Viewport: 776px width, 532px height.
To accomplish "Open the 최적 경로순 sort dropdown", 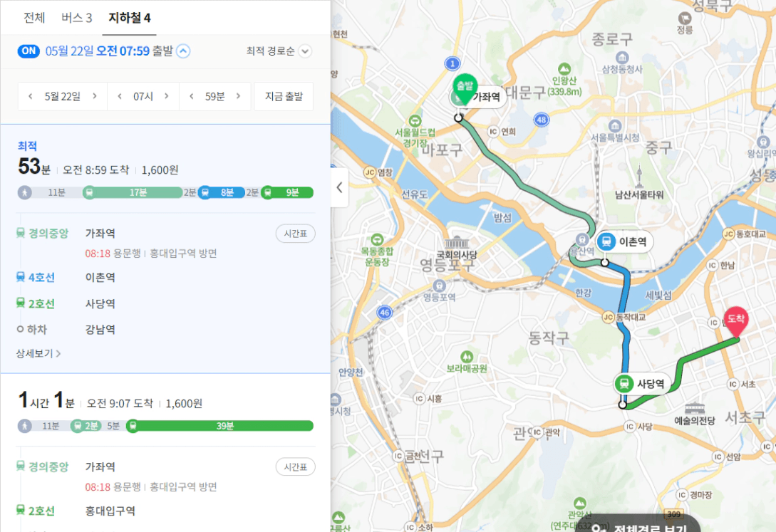I will click(x=279, y=51).
